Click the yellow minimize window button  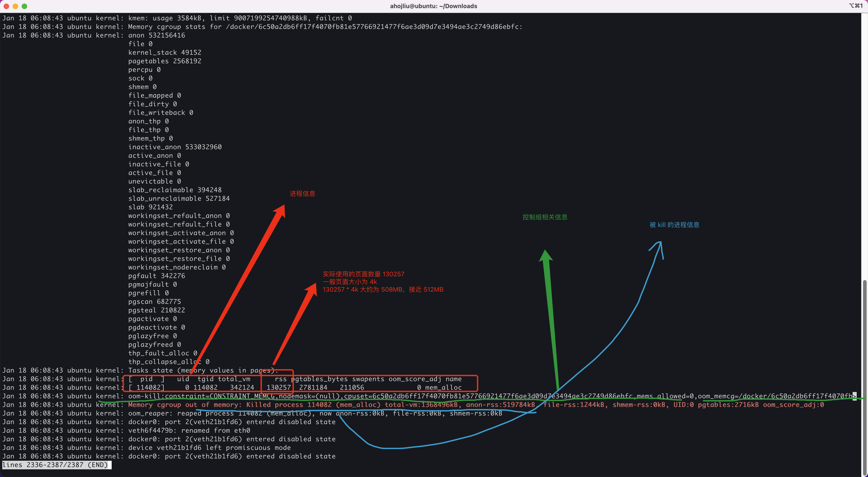coord(15,6)
